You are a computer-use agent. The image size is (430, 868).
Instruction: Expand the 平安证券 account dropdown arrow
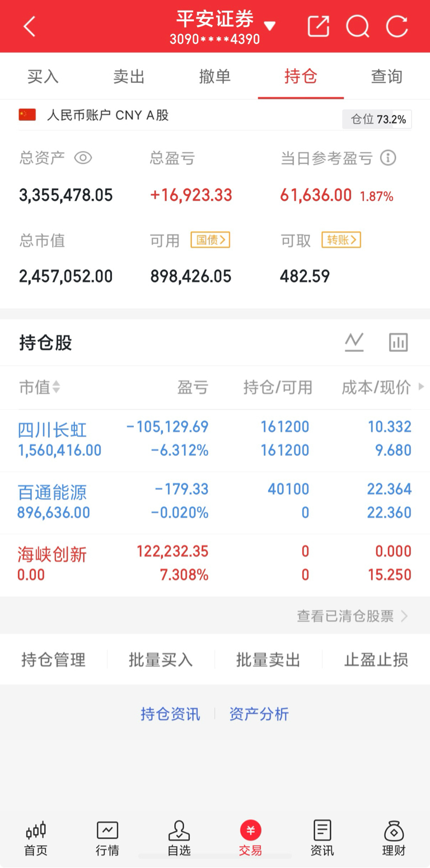click(269, 26)
